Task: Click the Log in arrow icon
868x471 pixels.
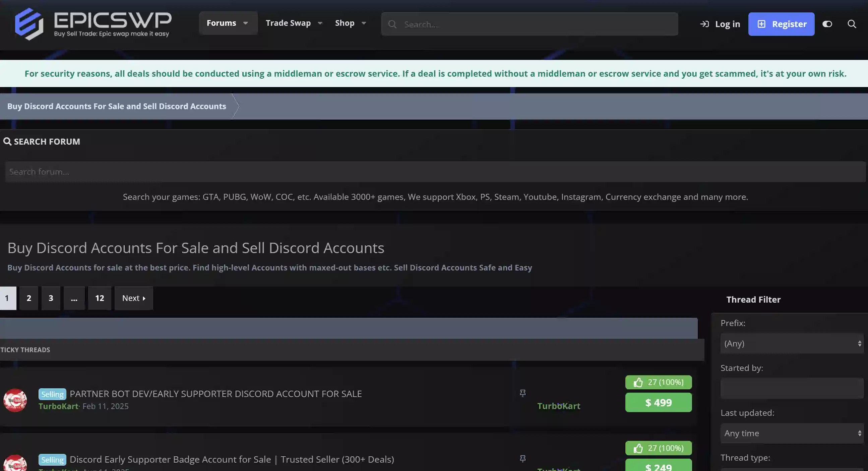Action: (x=705, y=24)
